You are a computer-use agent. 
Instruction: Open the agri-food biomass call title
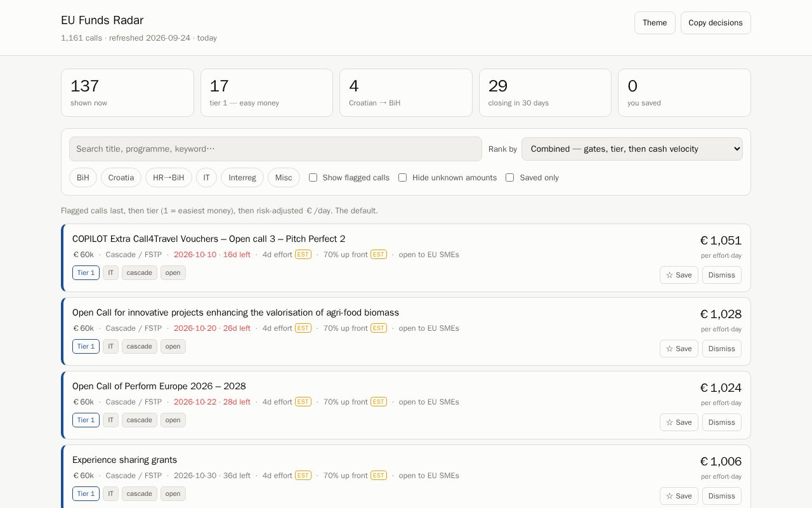pyautogui.click(x=235, y=312)
